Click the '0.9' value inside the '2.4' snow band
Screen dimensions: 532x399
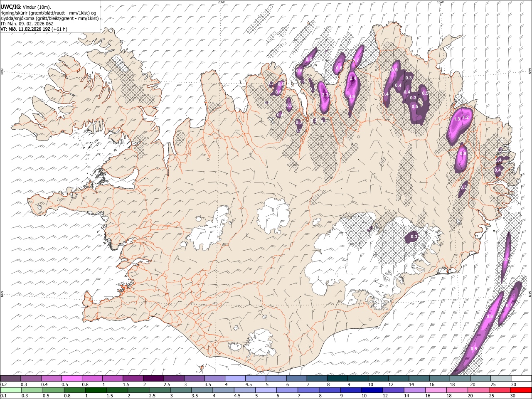point(352,96)
